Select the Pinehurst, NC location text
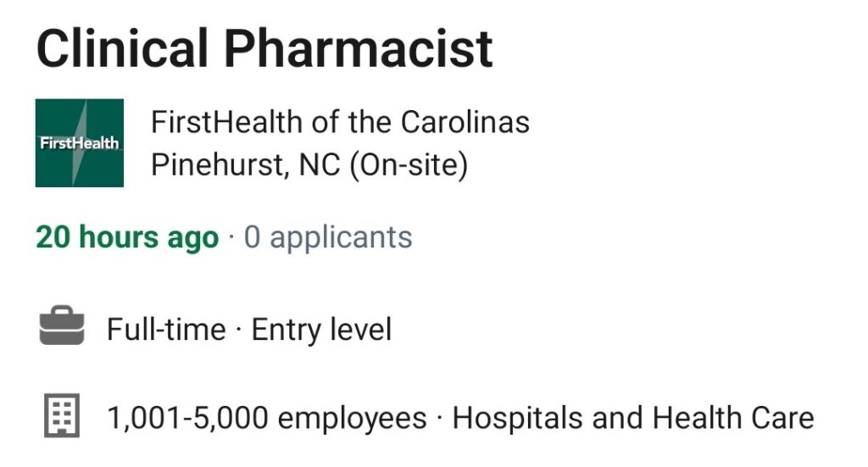 click(246, 165)
